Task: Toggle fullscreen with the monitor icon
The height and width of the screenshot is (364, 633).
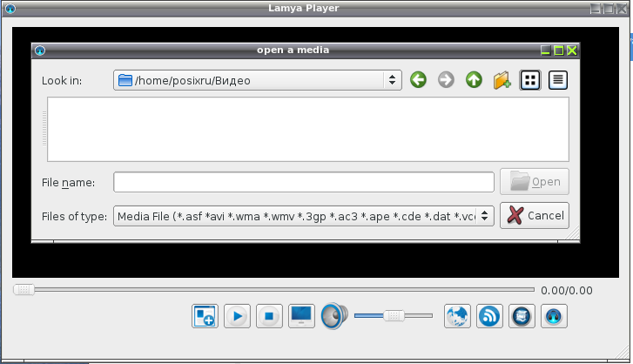Action: (x=301, y=316)
